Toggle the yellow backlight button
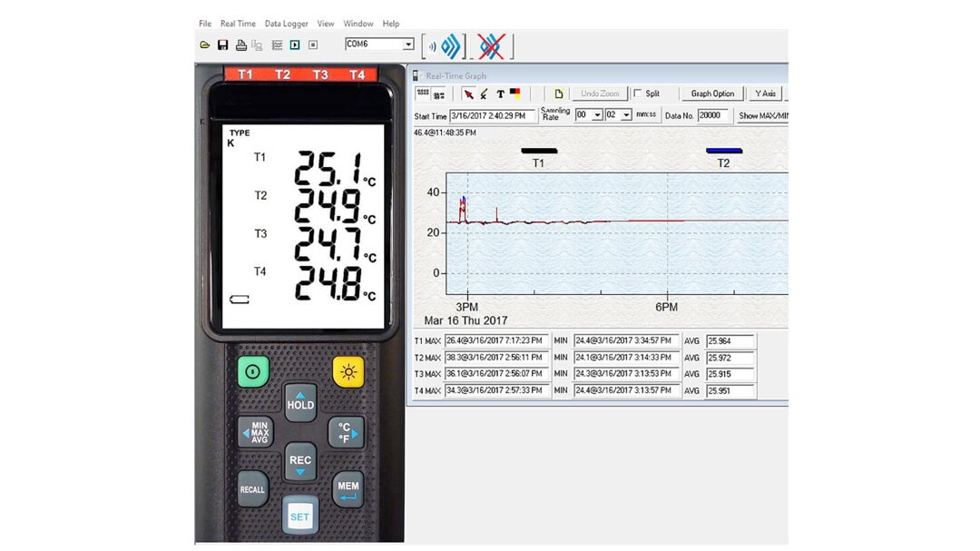Image resolution: width=980 pixels, height=551 pixels. tap(348, 372)
